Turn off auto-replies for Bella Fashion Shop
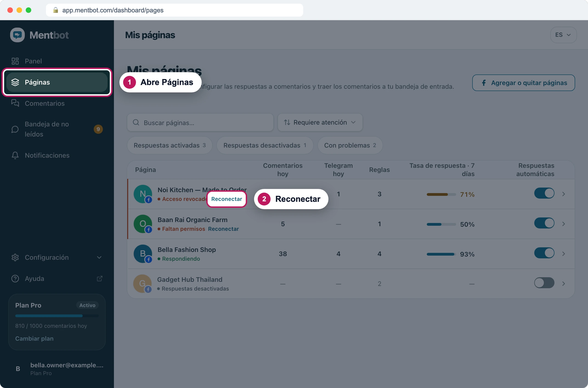Image resolution: width=588 pixels, height=388 pixels. [x=544, y=253]
